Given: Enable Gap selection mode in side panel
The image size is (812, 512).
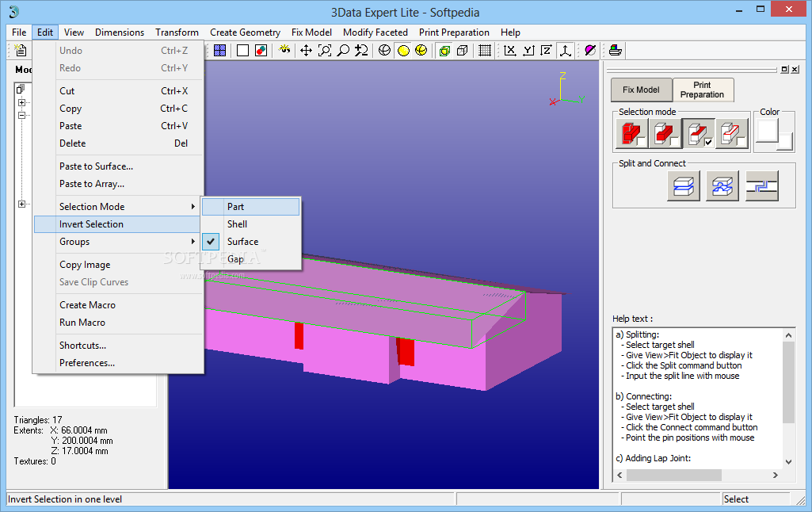Looking at the screenshot, I should [731, 134].
